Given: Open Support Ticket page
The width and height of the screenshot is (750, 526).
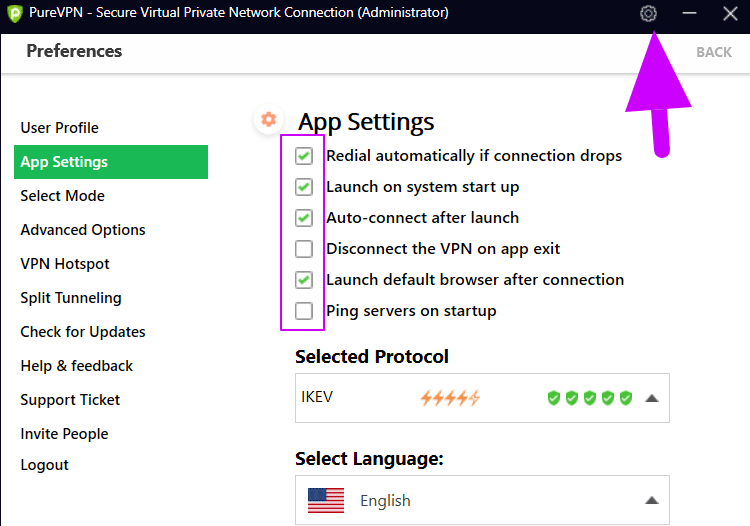Looking at the screenshot, I should tap(70, 400).
